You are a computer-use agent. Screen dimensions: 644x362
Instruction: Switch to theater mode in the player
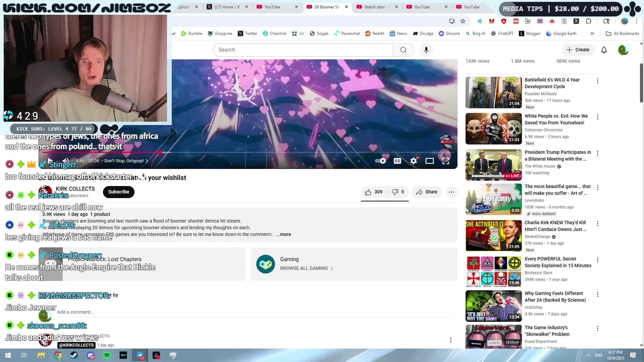pos(430,161)
